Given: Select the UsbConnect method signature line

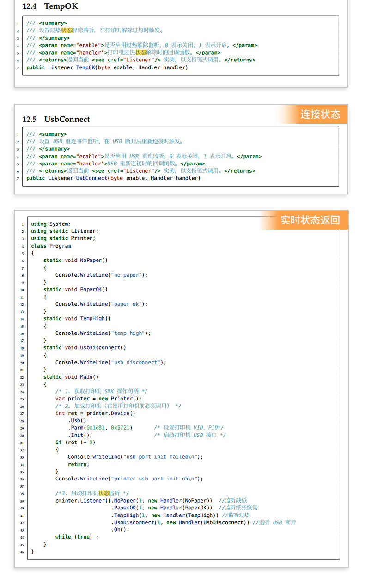Looking at the screenshot, I should 114,178.
